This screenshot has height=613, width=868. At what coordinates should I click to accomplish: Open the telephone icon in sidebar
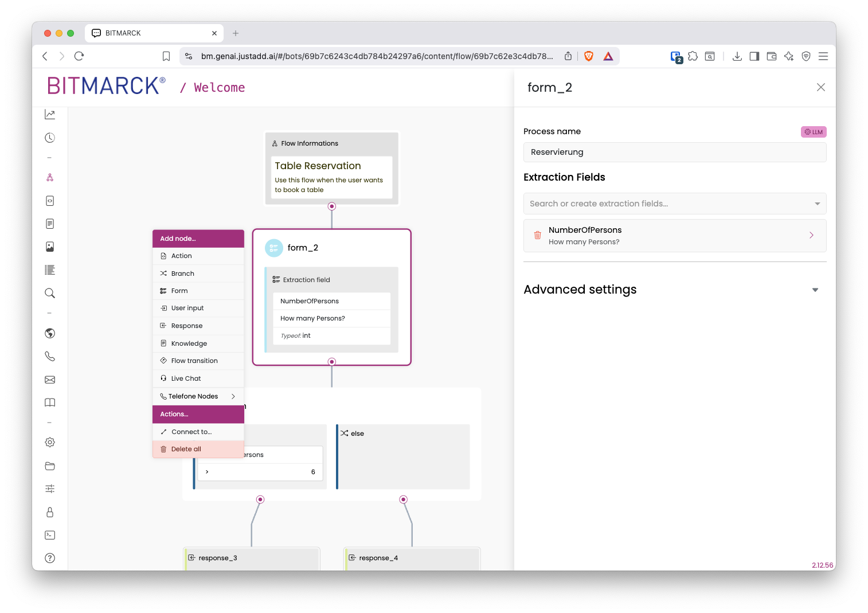pyautogui.click(x=50, y=356)
